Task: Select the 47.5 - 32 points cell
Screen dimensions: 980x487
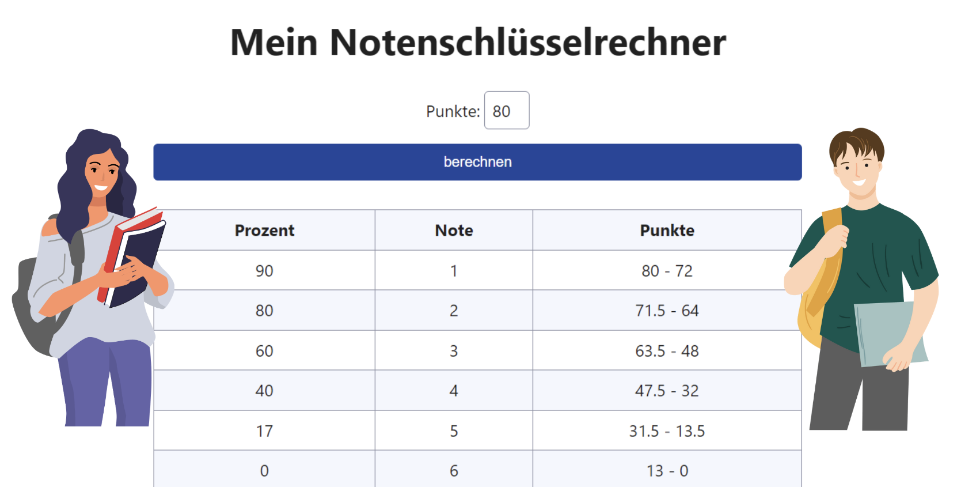Action: 667,390
